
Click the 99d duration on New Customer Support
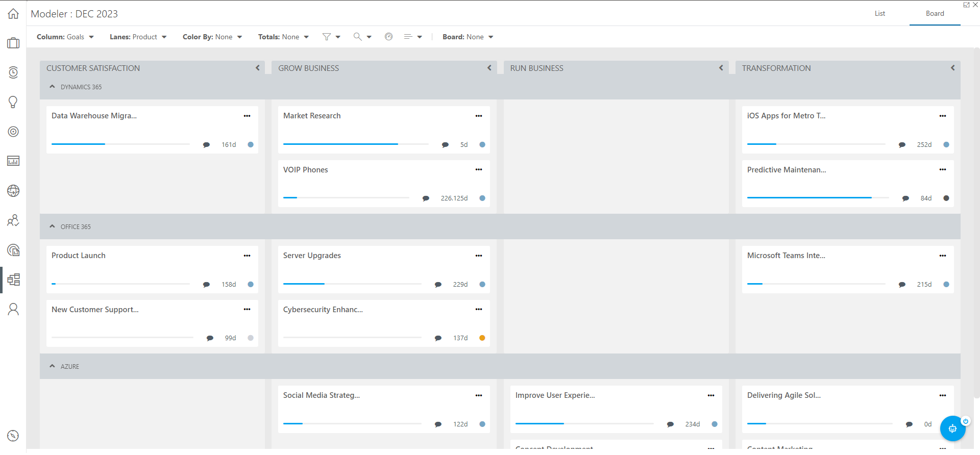click(x=231, y=338)
